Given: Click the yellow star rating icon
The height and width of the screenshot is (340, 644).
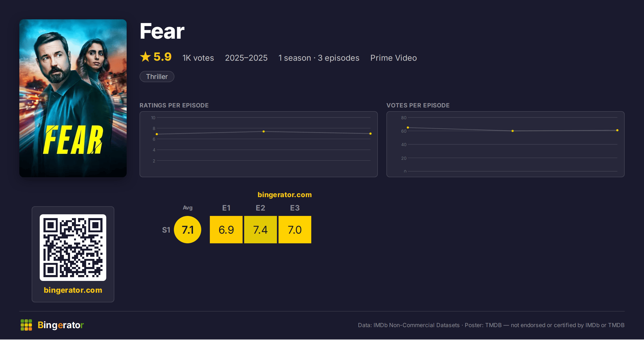Looking at the screenshot, I should tap(145, 57).
